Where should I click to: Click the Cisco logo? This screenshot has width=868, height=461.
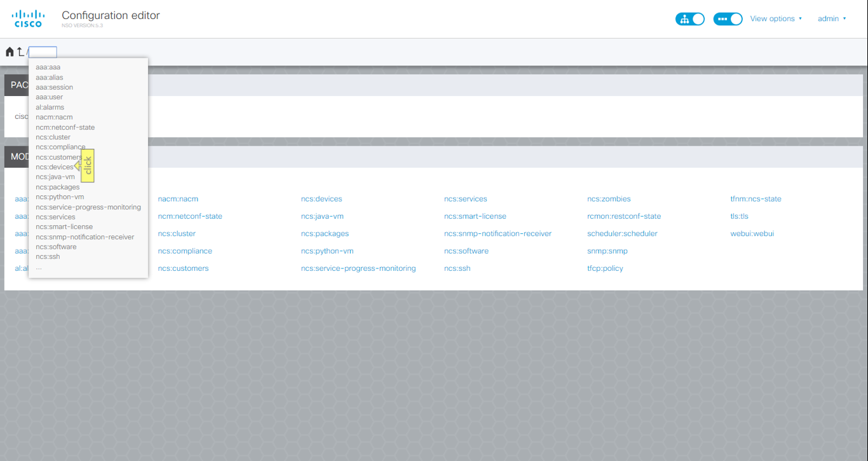coord(29,18)
